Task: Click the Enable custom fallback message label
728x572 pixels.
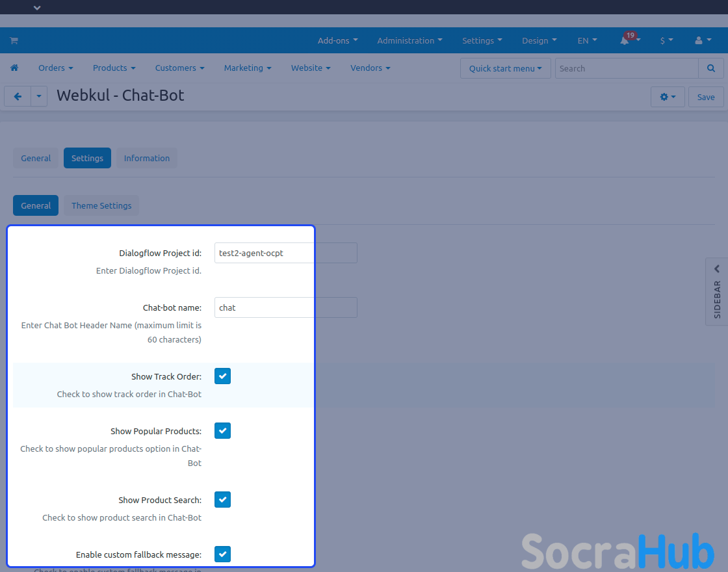Action: point(138,555)
